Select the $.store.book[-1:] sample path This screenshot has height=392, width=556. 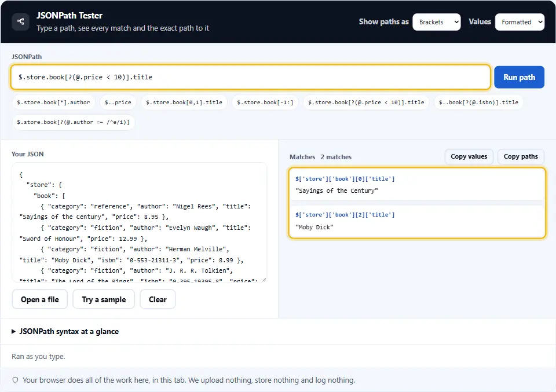click(x=265, y=102)
